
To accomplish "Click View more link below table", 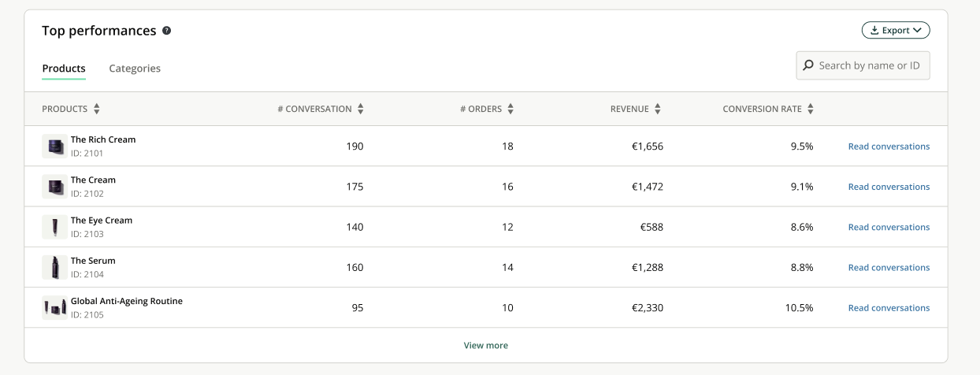I will pos(486,345).
